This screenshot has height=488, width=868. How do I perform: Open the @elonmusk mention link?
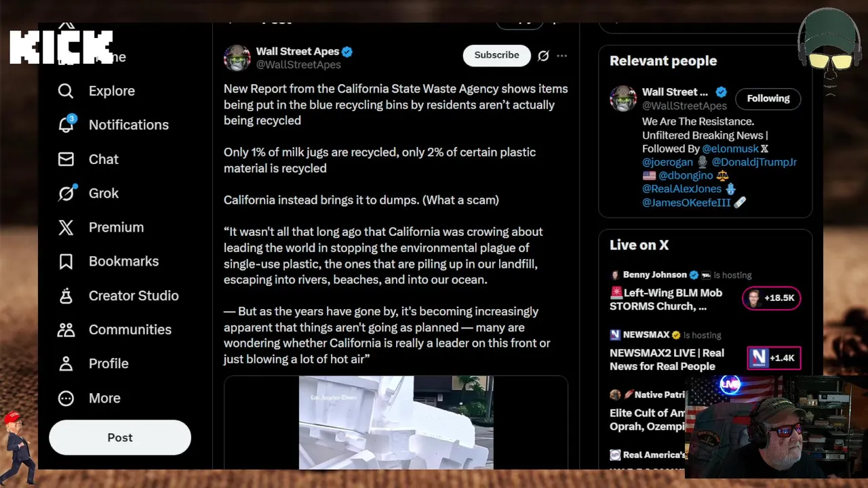click(x=730, y=148)
